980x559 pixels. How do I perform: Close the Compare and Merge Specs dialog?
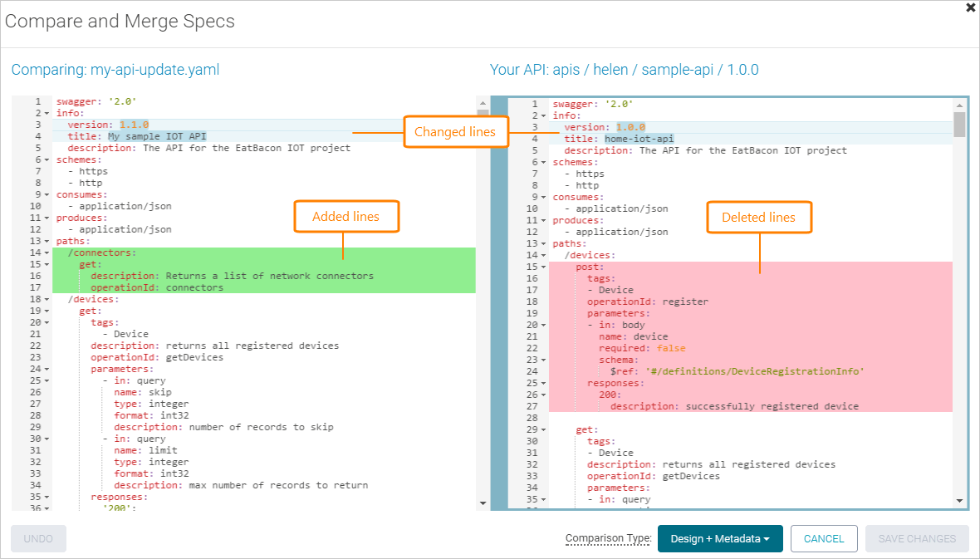970,7
